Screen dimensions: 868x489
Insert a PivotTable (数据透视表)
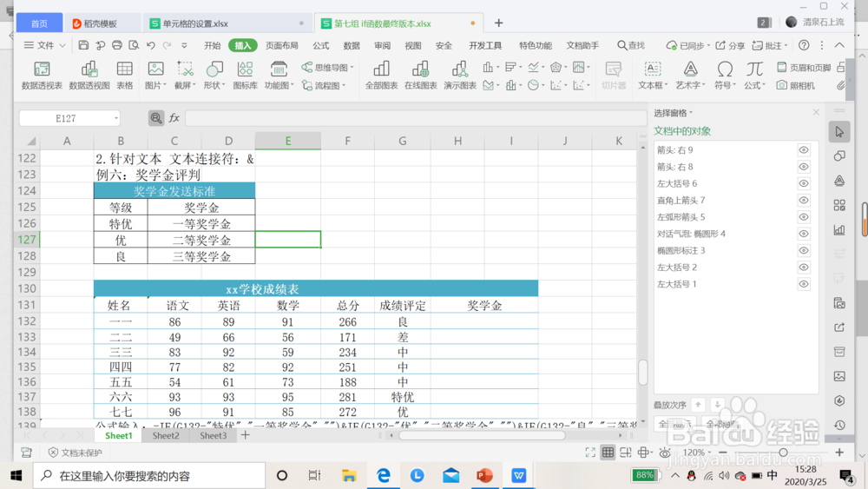pos(42,76)
